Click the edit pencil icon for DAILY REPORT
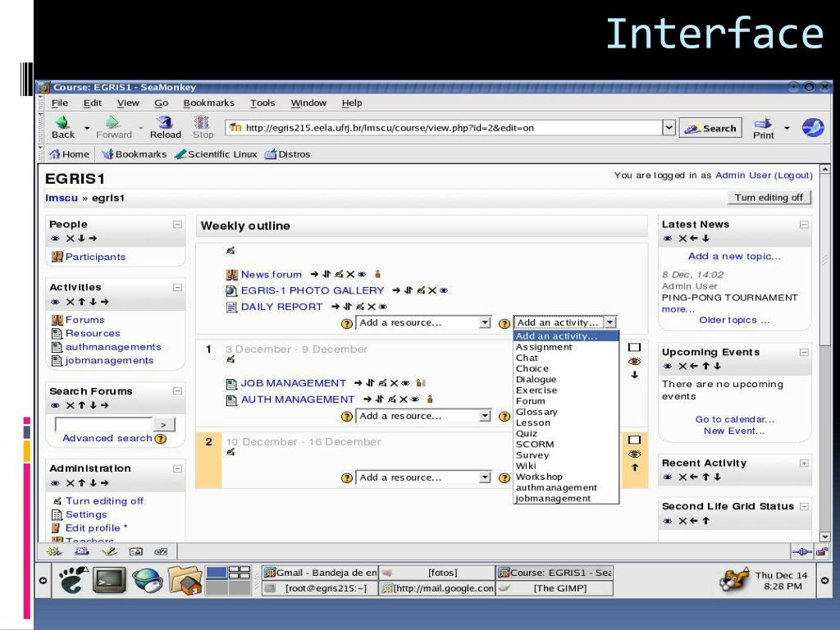The height and width of the screenshot is (630, 840). point(360,307)
